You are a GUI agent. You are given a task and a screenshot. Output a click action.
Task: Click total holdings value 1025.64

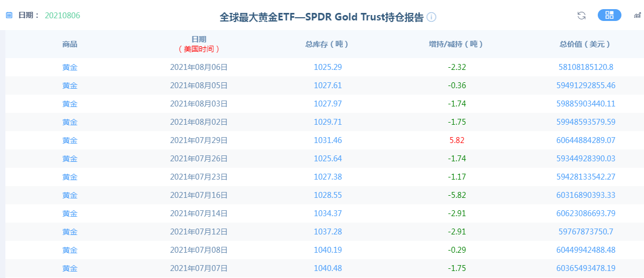pyautogui.click(x=328, y=159)
